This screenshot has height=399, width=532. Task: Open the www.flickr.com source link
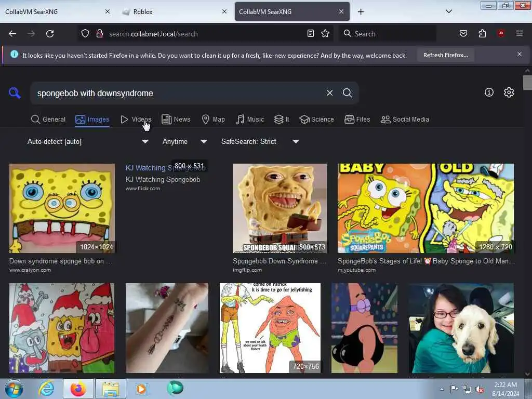point(142,189)
